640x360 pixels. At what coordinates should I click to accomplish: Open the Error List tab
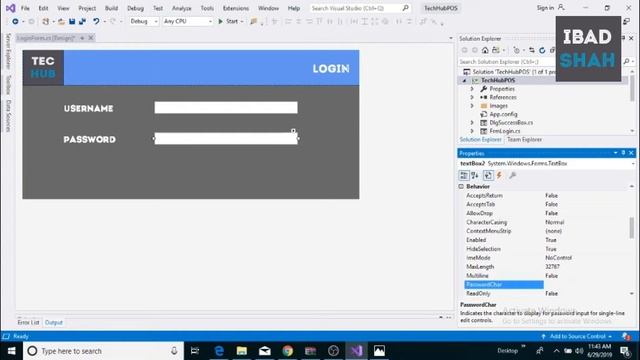[x=28, y=322]
